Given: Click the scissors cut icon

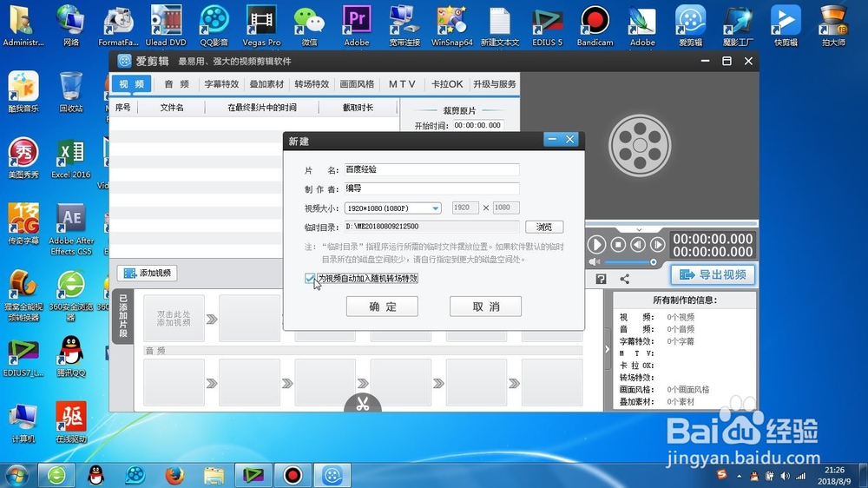Looking at the screenshot, I should [363, 403].
